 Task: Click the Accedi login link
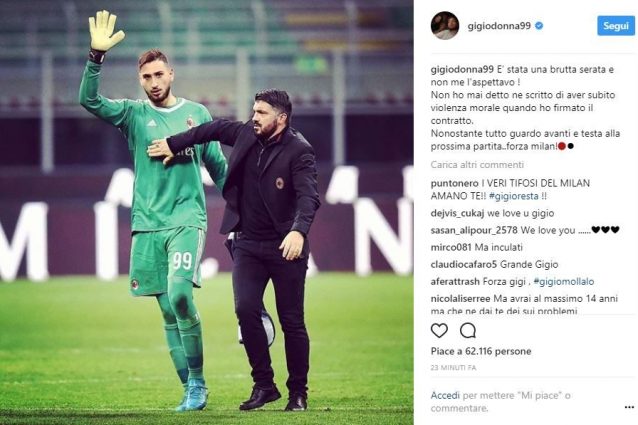point(445,395)
